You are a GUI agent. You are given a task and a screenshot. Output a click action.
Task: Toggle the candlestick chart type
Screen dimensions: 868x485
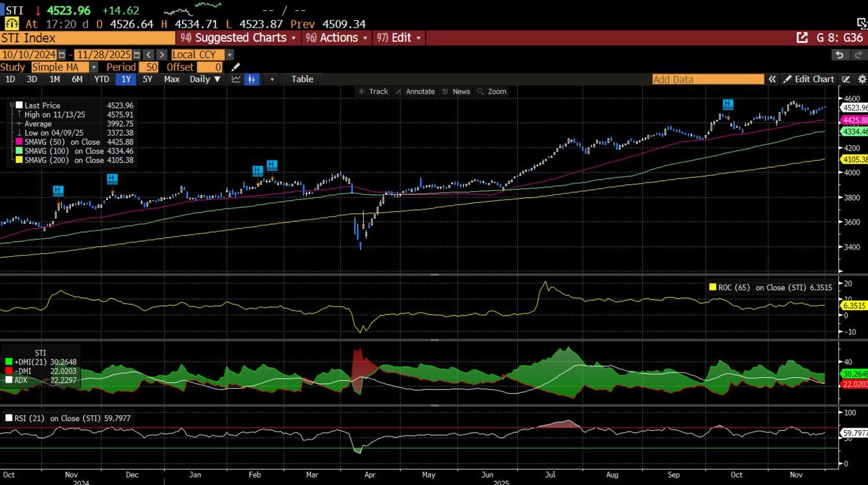[252, 79]
